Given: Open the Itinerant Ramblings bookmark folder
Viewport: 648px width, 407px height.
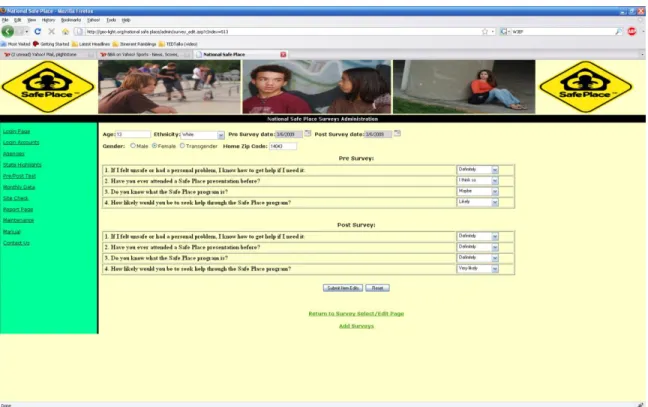Looking at the screenshot, I should pyautogui.click(x=134, y=44).
